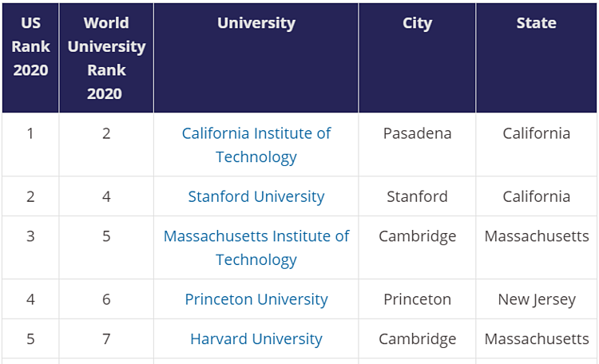Select the New Jersey state cell

coord(536,299)
